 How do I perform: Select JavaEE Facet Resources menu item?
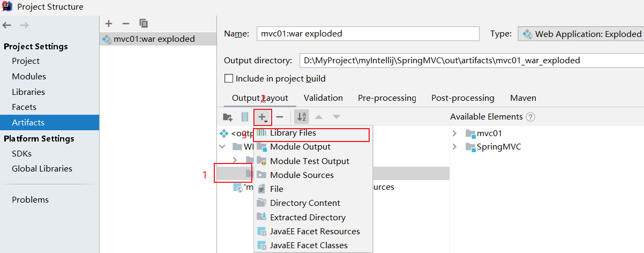tap(313, 231)
